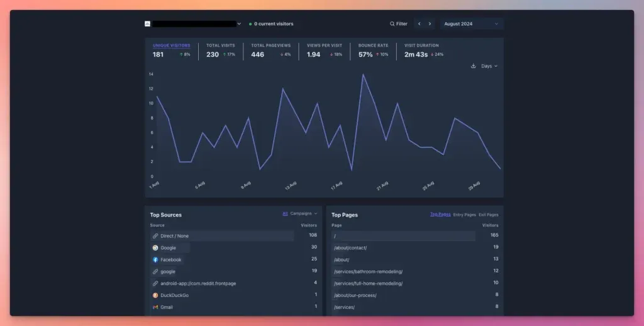Click the Gmail source icon

click(x=155, y=307)
